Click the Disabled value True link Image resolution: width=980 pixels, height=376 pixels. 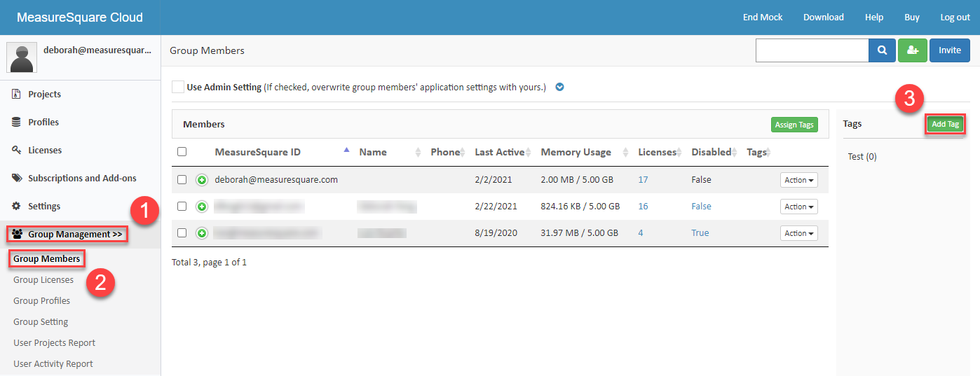point(700,233)
